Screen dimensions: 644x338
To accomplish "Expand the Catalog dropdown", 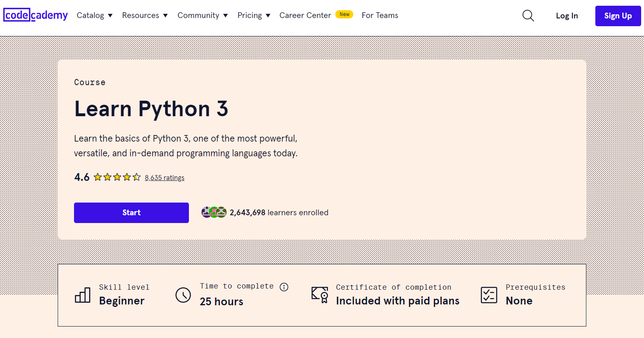I will point(94,15).
